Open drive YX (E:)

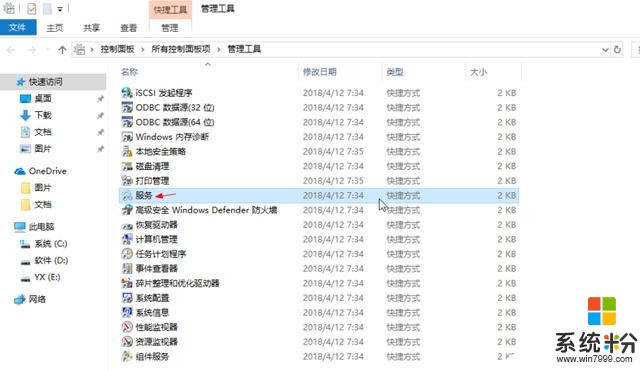coord(47,277)
